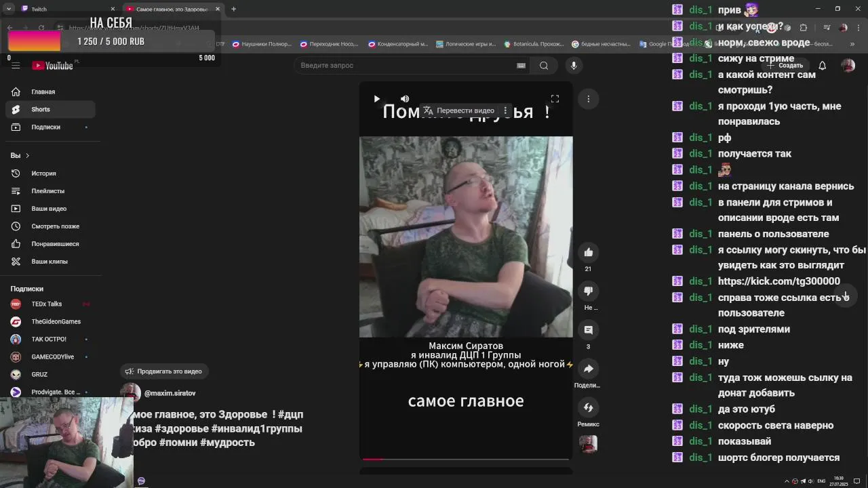This screenshot has height=488, width=868.
Task: Open the tab search dropdown arrow
Action: 9,9
